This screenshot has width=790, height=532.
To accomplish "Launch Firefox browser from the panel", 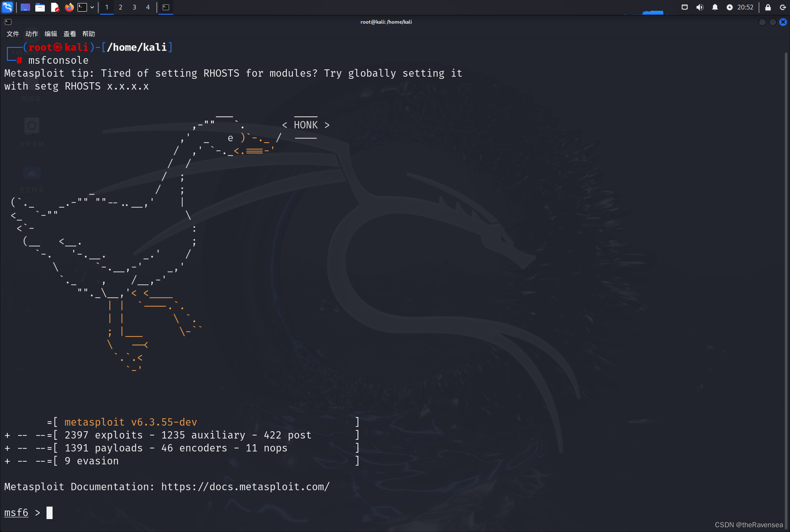I will click(69, 7).
